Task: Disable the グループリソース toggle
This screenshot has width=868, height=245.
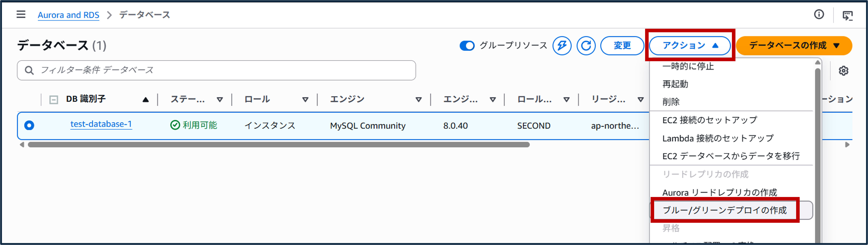Action: (x=467, y=46)
